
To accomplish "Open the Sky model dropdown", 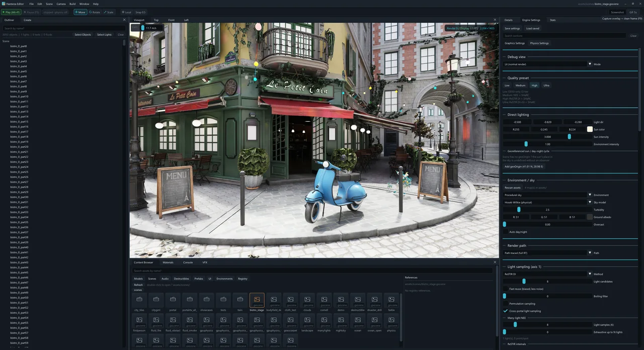I will (x=547, y=202).
